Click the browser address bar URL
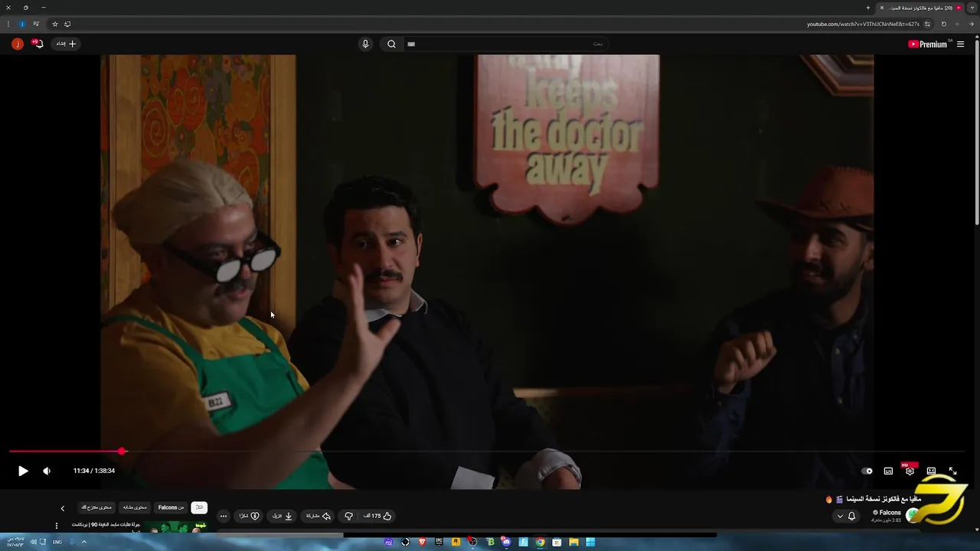Screen dimensions: 980x551 click(863, 24)
